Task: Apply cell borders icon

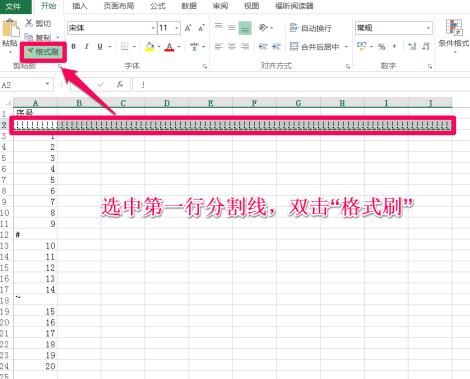Action: tap(124, 47)
